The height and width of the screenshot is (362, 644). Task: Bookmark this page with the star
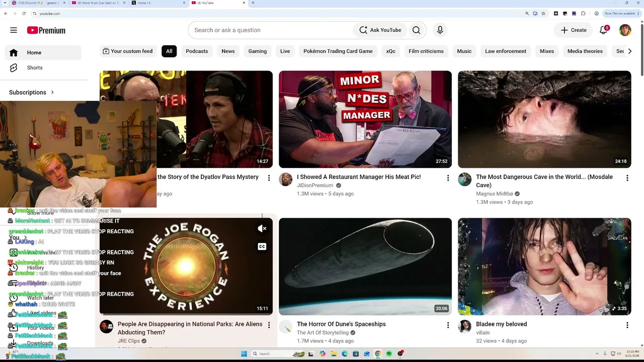(543, 14)
